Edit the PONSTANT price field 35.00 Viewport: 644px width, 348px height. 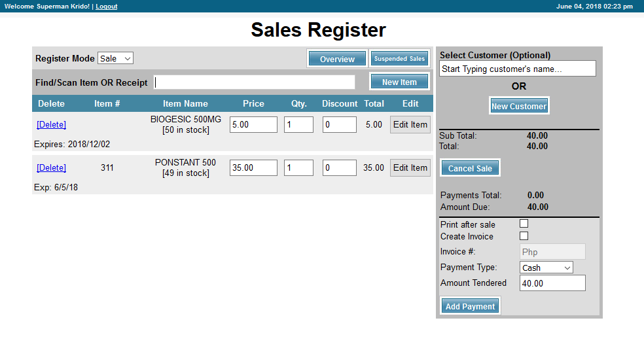(253, 167)
